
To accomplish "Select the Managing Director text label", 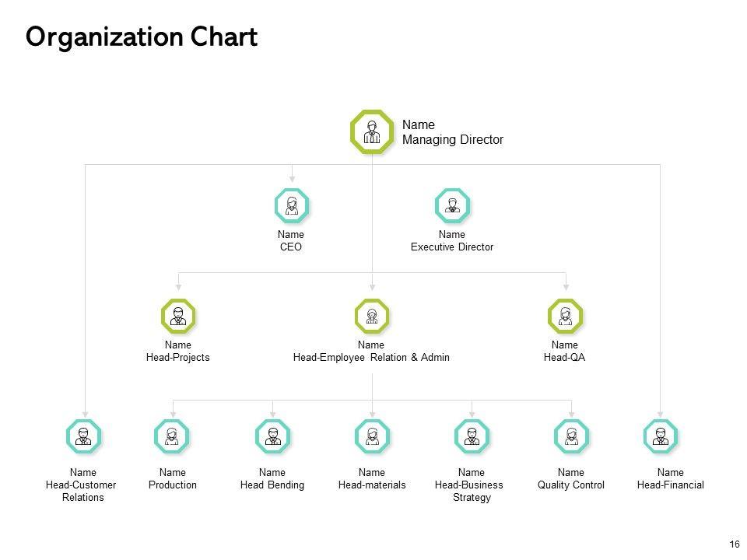I will pyautogui.click(x=452, y=140).
